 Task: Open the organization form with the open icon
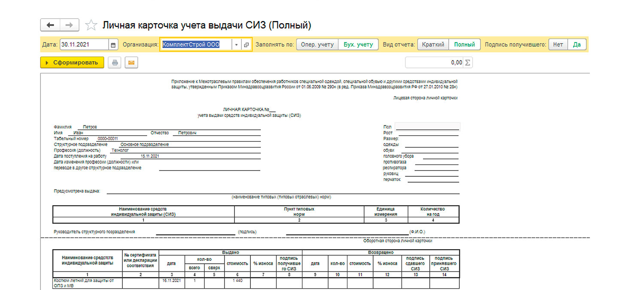point(246,45)
